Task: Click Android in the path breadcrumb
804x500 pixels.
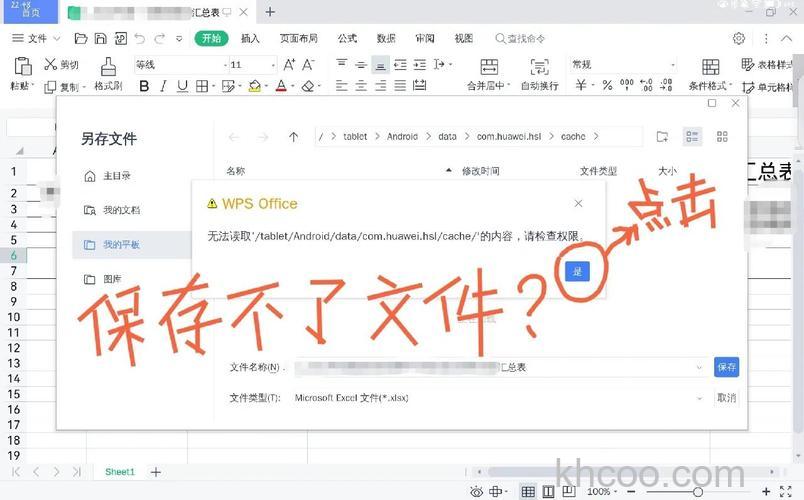Action: coord(403,136)
